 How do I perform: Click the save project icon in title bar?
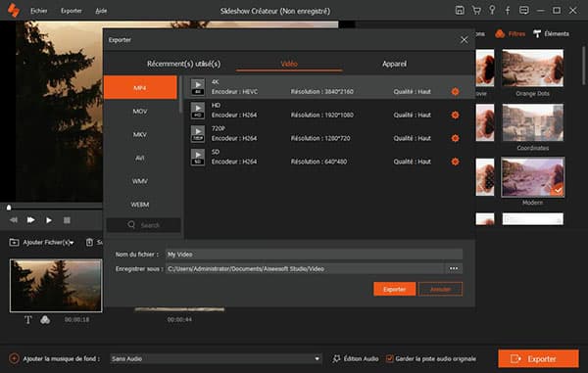point(460,10)
